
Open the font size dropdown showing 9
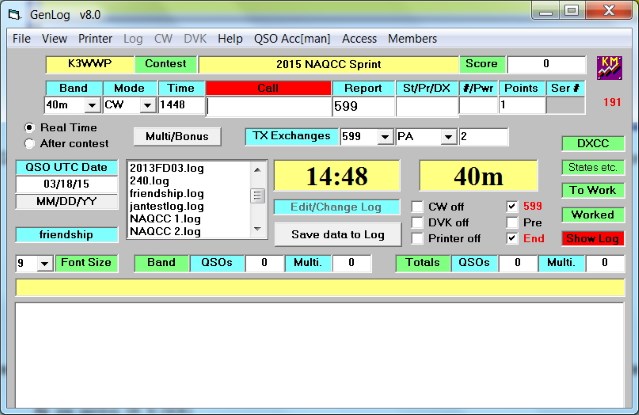point(43,263)
